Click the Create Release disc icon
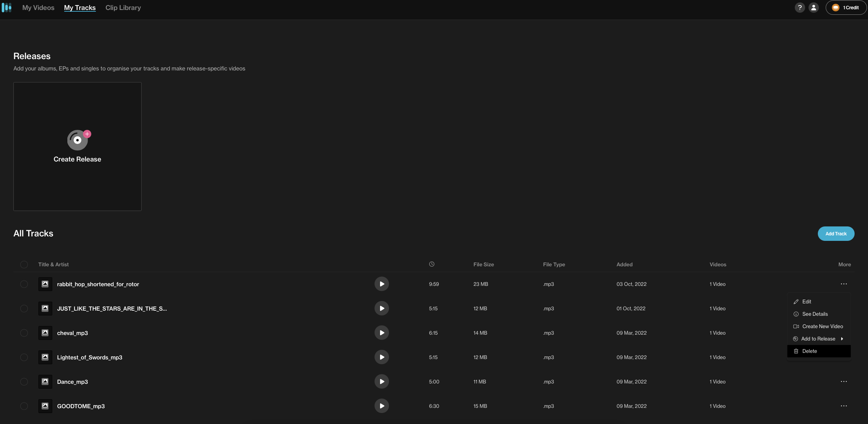Viewport: 868px width, 424px height. pyautogui.click(x=78, y=140)
